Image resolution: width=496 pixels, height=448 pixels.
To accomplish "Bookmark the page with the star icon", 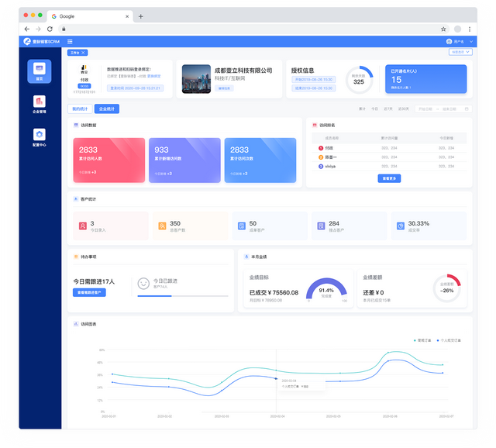I will [443, 29].
